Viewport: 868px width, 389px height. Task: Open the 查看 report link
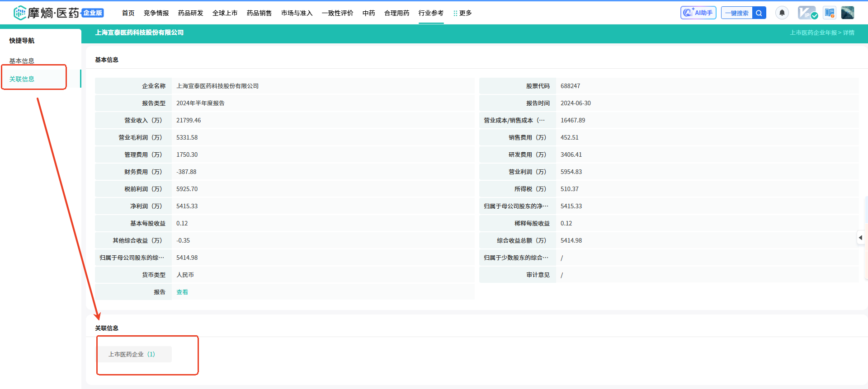point(182,292)
